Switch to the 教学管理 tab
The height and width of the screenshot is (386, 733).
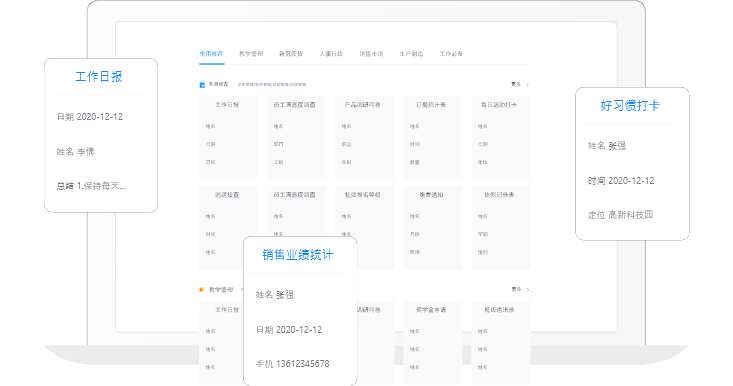pos(251,54)
